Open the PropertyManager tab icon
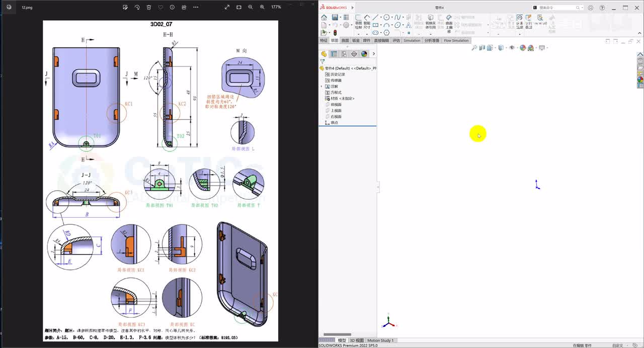The image size is (644, 348). pyautogui.click(x=334, y=54)
